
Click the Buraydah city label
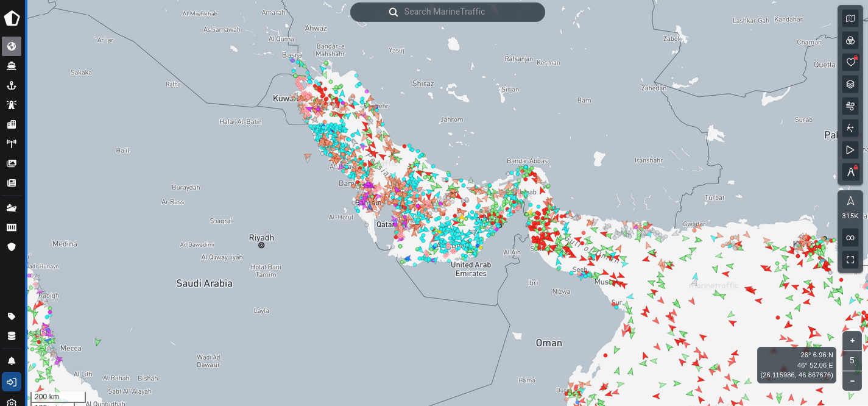click(x=186, y=187)
